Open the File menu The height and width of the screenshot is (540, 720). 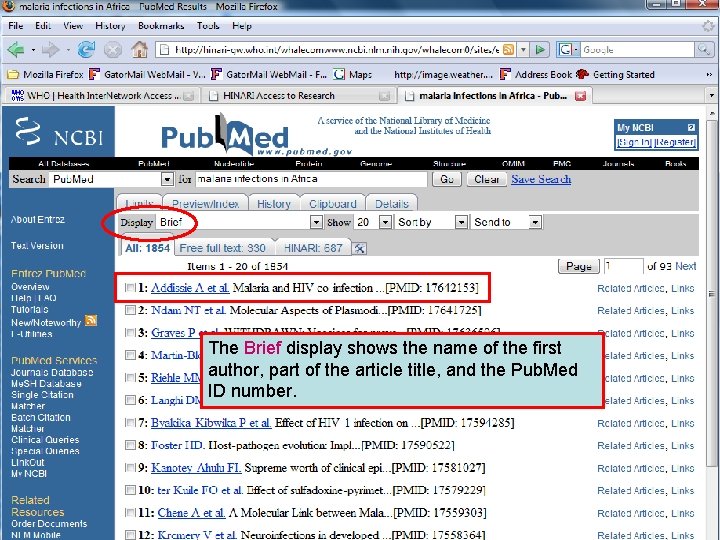click(16, 26)
